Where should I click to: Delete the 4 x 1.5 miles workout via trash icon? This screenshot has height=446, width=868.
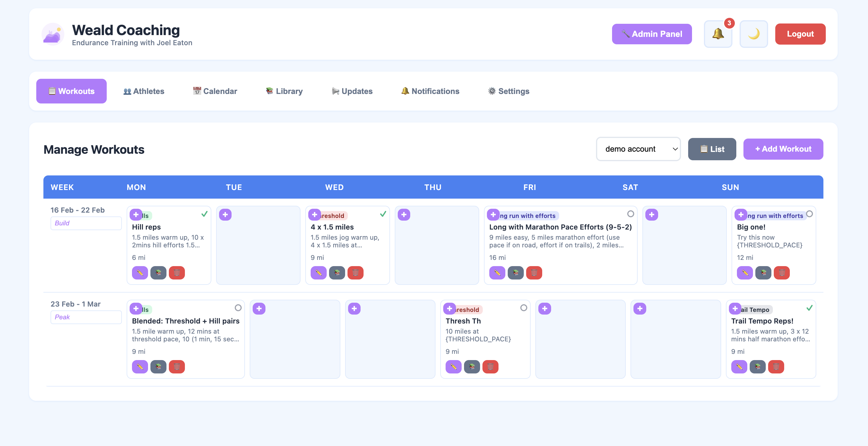point(356,273)
